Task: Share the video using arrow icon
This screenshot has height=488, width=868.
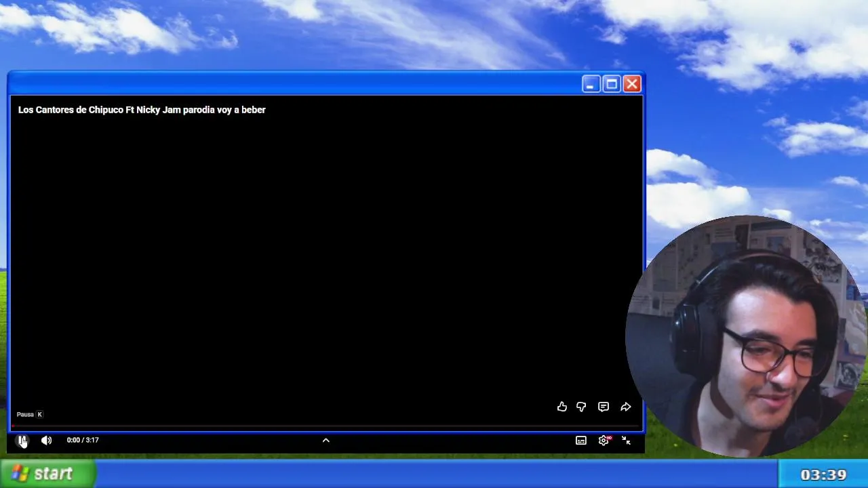Action: tap(626, 407)
